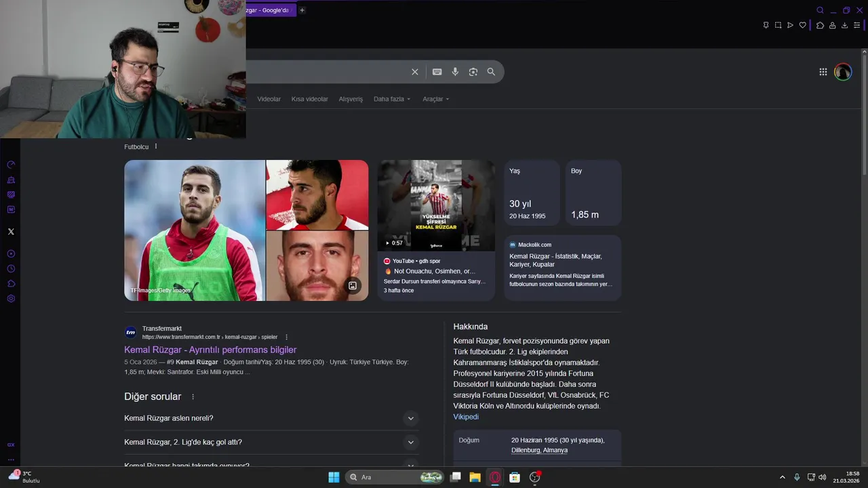Open Task View on the taskbar
Screen dimensions: 868x488
[x=456, y=477]
